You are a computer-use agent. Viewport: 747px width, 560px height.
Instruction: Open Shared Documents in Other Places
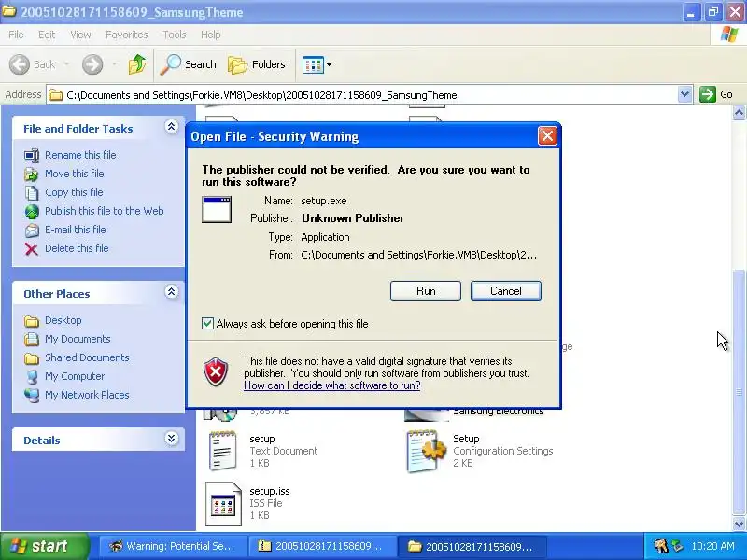87,357
